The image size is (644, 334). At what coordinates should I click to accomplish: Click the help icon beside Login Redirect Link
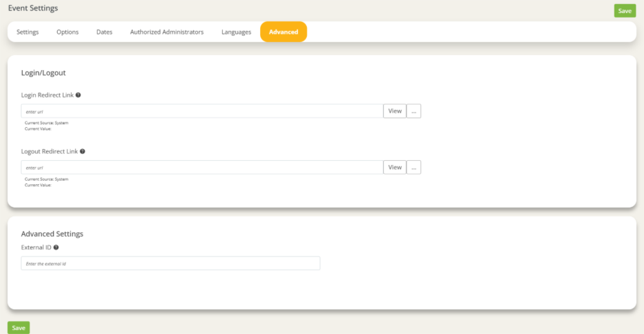[x=78, y=95]
